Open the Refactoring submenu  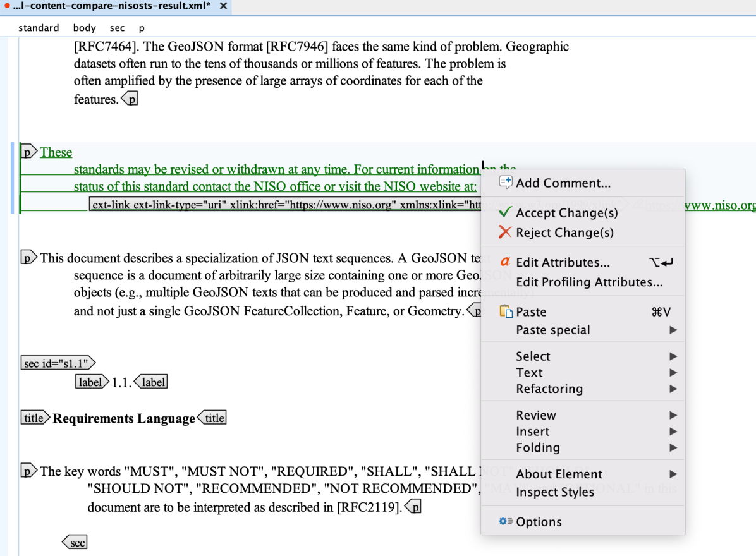click(x=549, y=389)
